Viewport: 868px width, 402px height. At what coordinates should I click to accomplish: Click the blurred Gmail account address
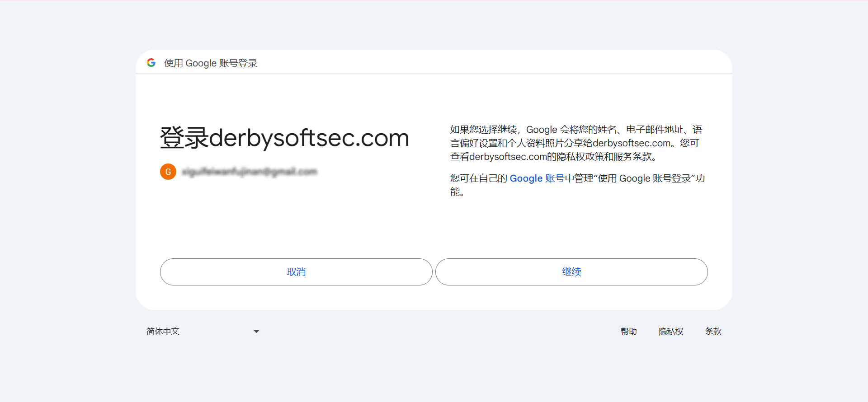(x=250, y=172)
